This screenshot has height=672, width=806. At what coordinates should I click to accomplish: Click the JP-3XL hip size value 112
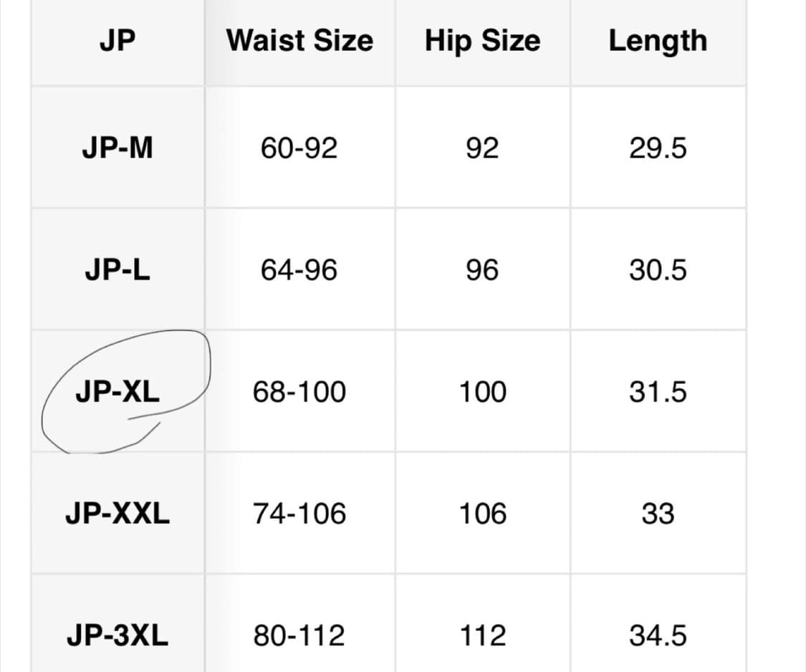tap(482, 635)
